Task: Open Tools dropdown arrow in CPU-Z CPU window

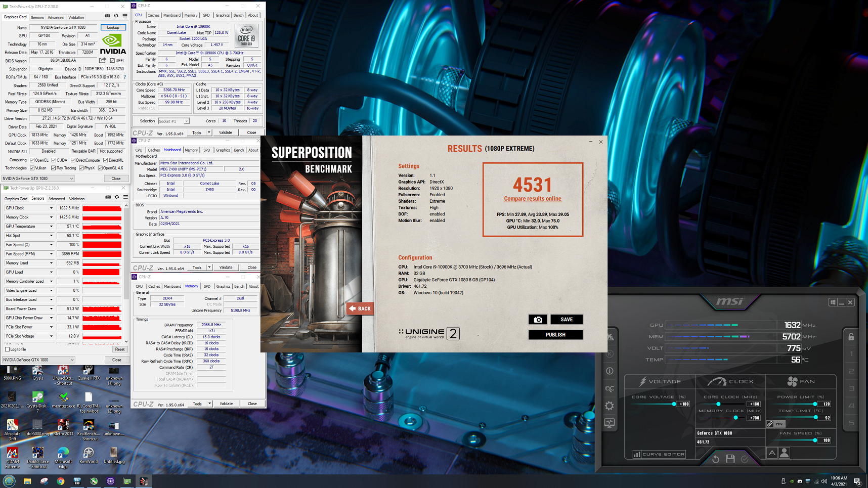Action: (209, 133)
